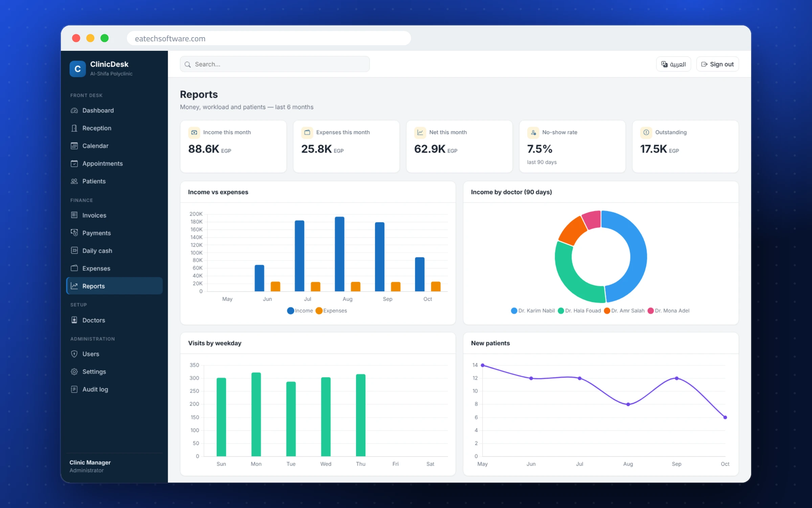
Task: Click the browser address bar
Action: pos(269,38)
